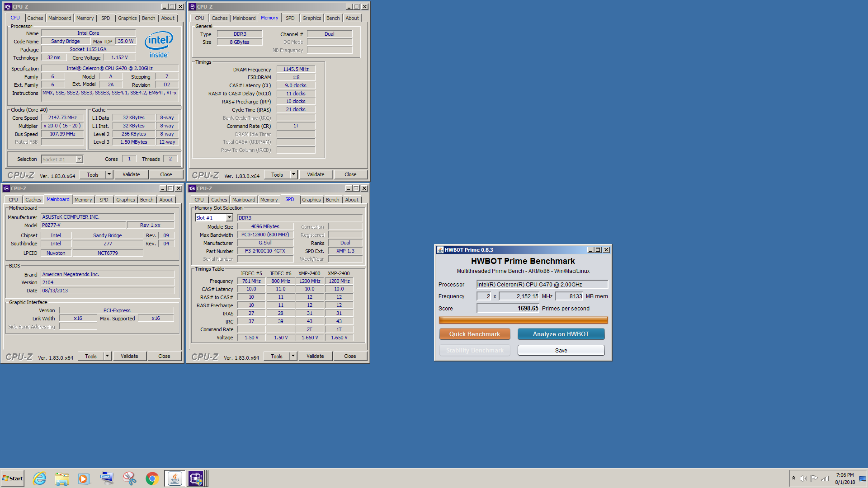The height and width of the screenshot is (488, 868).
Task: Launch Internet Explorer from the taskbar
Action: tap(40, 479)
